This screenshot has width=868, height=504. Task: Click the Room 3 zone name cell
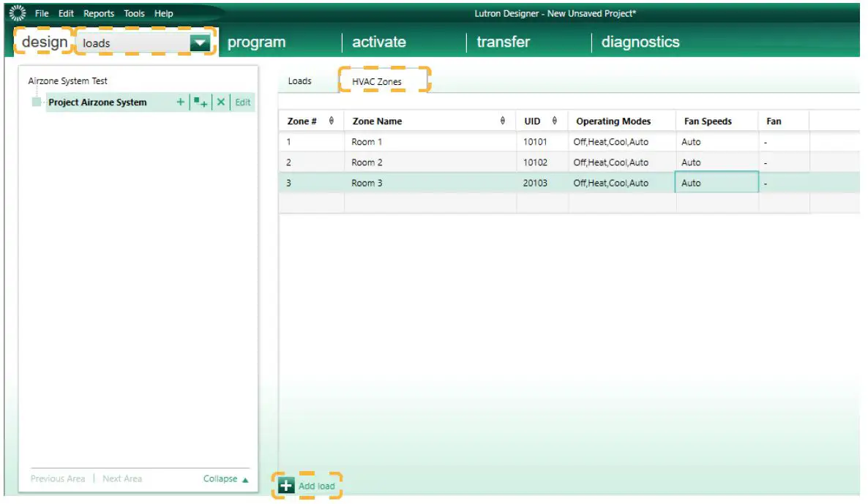pos(430,183)
